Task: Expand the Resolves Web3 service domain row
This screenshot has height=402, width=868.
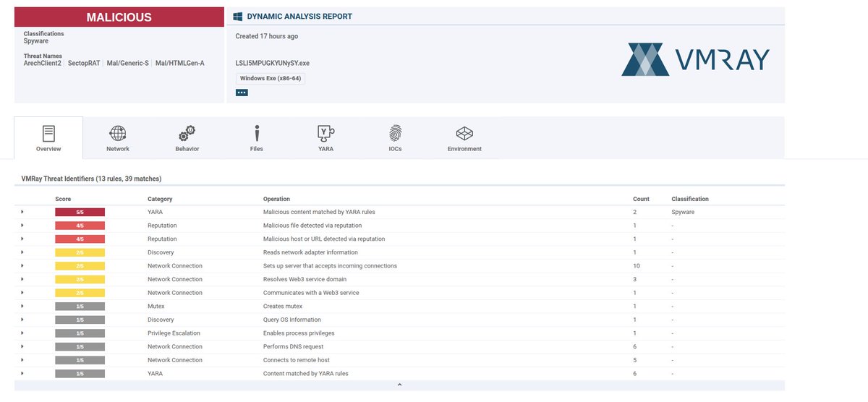Action: [x=22, y=279]
